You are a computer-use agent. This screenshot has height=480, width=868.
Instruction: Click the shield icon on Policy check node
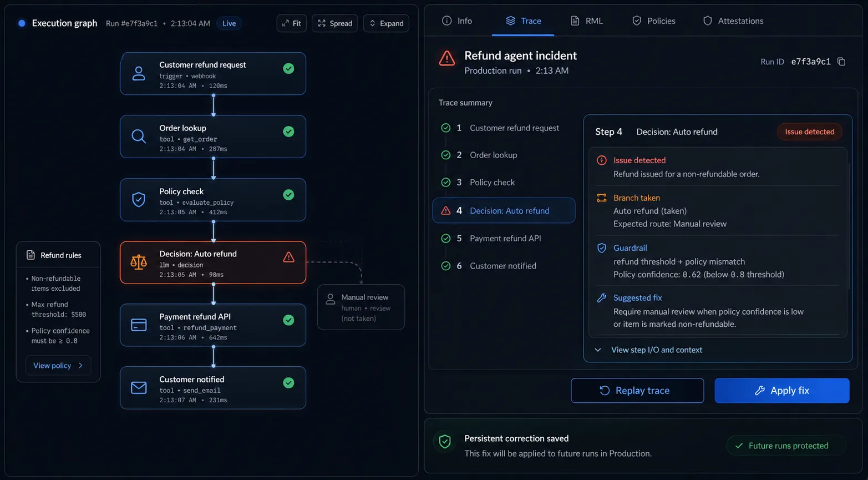point(139,199)
